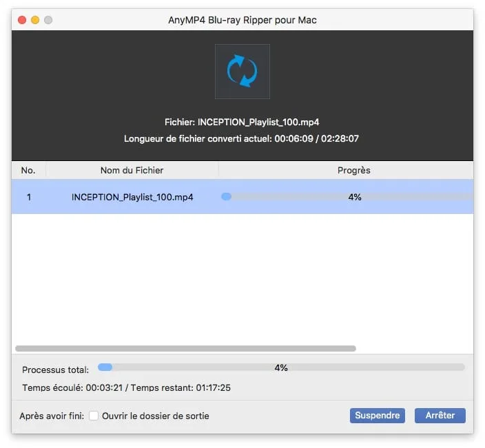Click the Arrêter button

(440, 415)
